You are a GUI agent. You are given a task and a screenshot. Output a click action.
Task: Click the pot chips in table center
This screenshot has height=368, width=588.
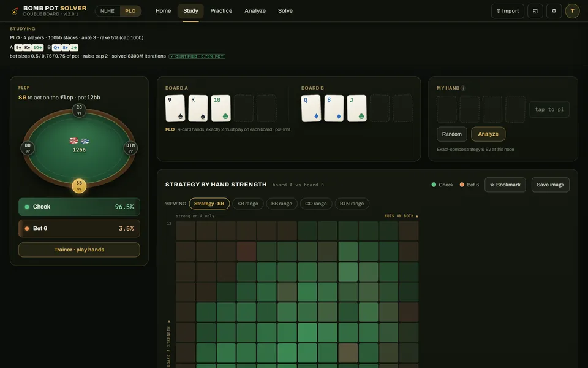[79, 141]
